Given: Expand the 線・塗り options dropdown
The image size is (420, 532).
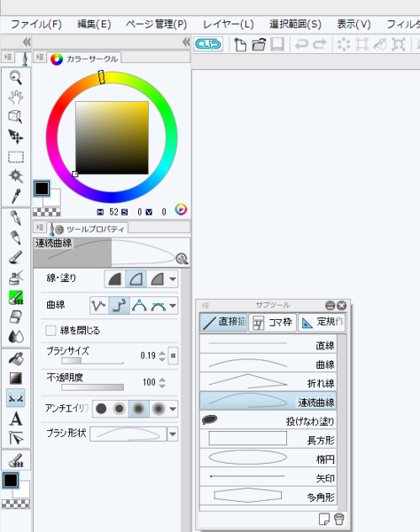Looking at the screenshot, I should 173,279.
